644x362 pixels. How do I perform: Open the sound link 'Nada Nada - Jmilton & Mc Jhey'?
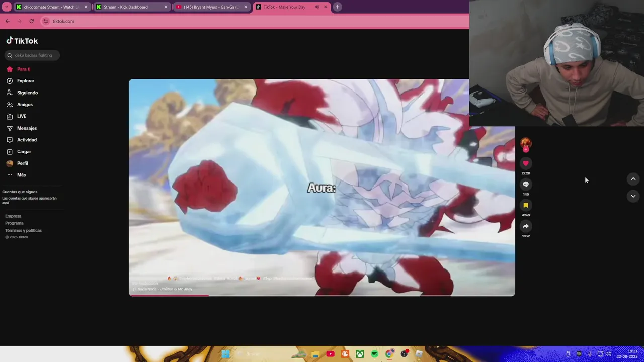(165, 289)
